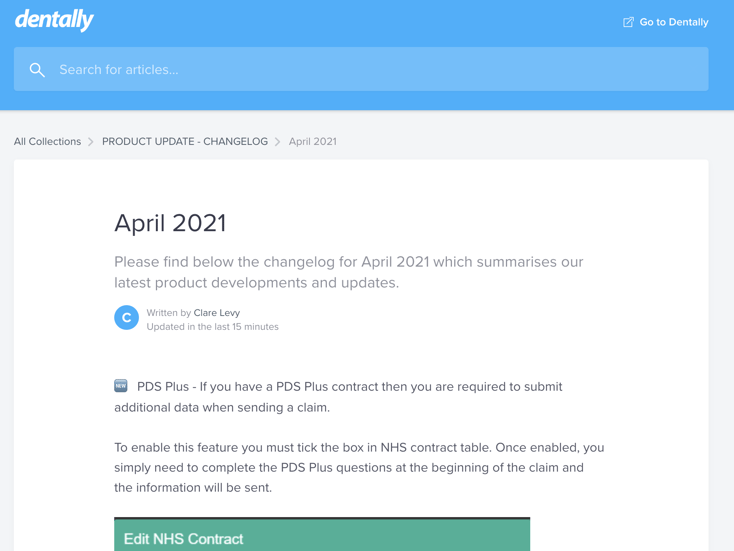Click the chevron after All Collections
This screenshot has height=551, width=734.
(91, 142)
